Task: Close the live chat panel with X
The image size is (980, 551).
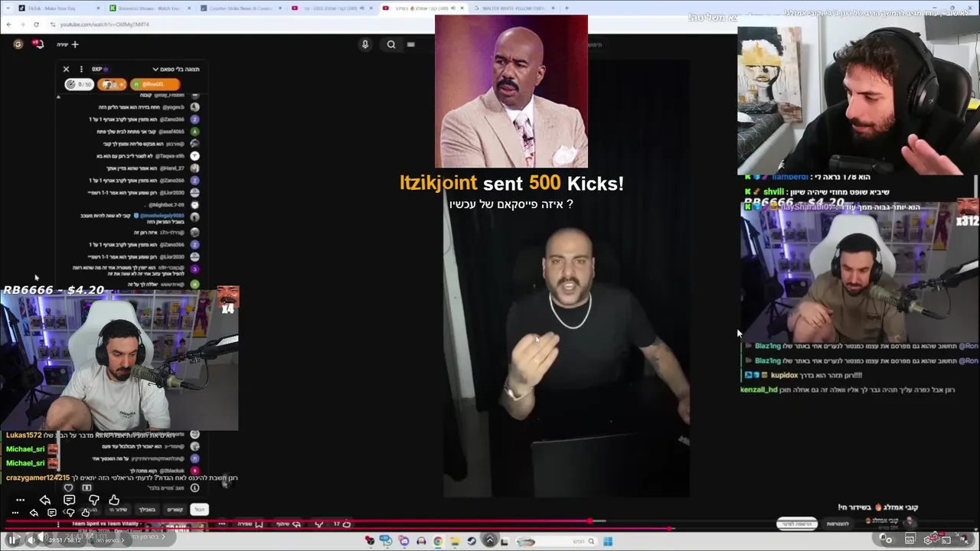Action: (x=66, y=69)
